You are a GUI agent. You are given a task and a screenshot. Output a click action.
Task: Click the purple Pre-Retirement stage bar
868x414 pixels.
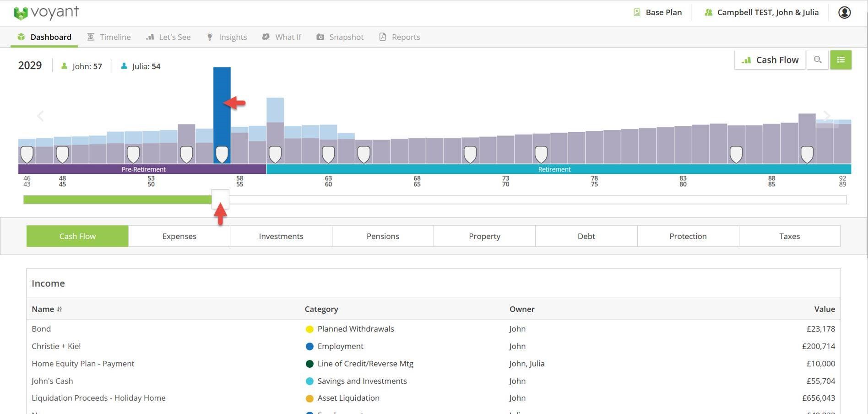(x=142, y=169)
